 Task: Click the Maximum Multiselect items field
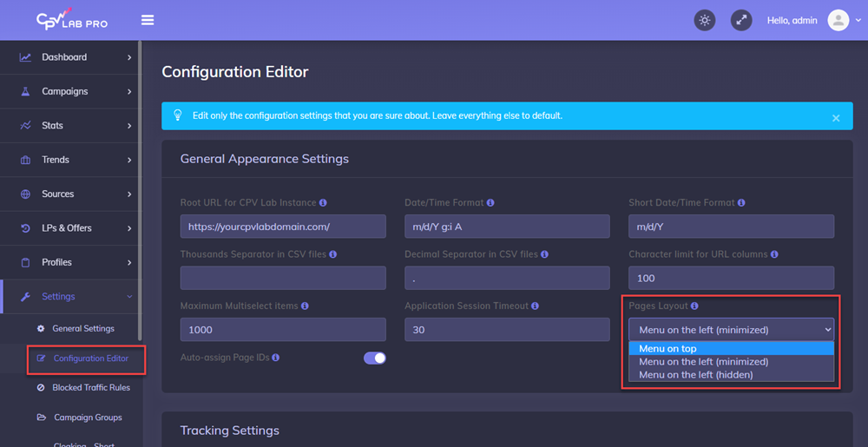click(283, 330)
